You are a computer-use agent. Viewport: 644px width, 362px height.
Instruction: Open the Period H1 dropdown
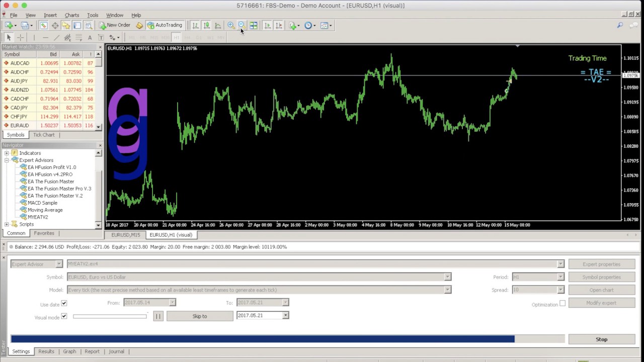(560, 277)
